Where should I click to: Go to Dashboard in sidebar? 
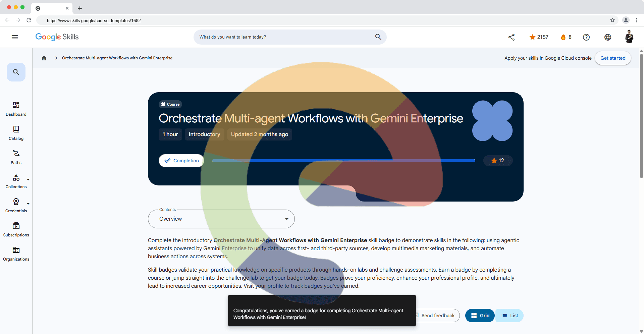pos(16,109)
